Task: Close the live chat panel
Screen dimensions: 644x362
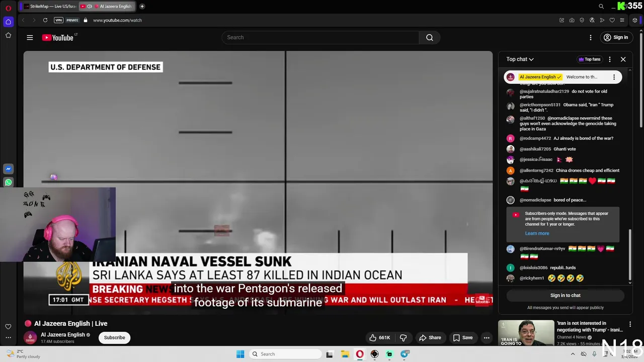Action: point(623,59)
